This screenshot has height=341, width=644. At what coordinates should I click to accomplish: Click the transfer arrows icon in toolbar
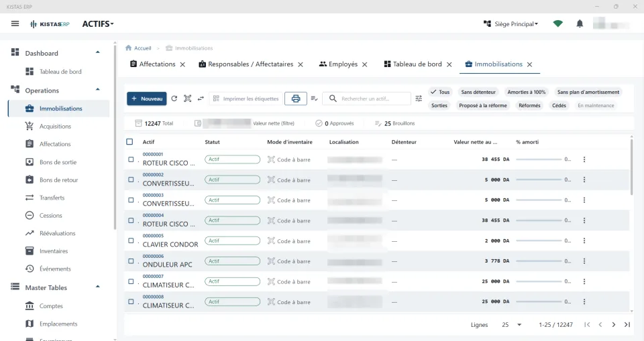click(x=201, y=98)
